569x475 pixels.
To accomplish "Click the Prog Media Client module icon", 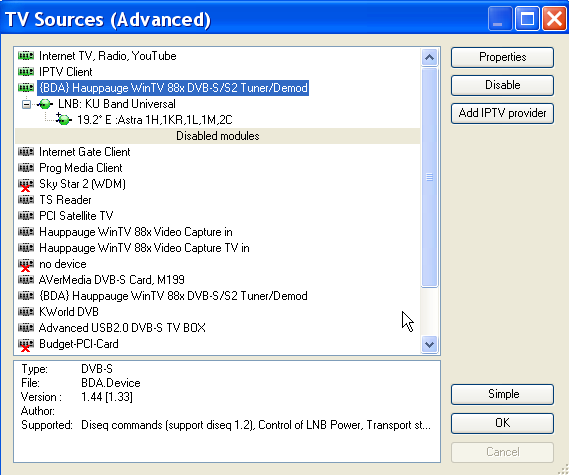I will click(26, 168).
